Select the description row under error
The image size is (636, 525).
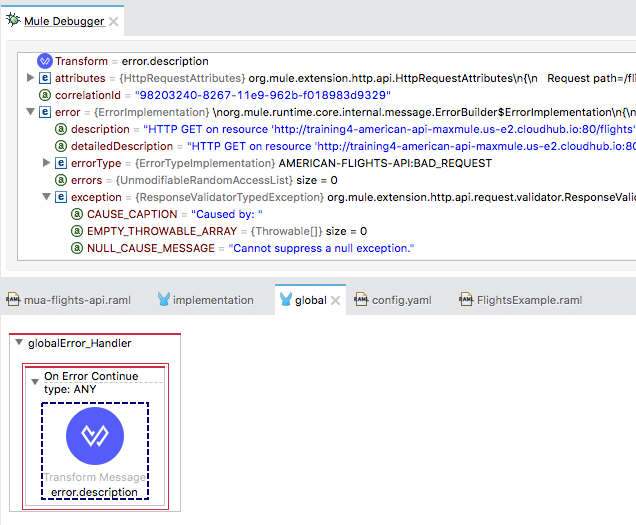345,129
